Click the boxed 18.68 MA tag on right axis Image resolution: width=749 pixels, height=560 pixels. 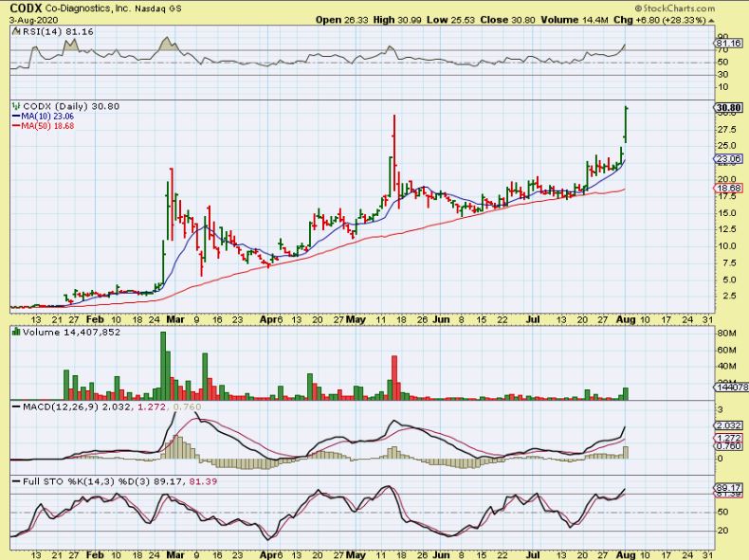click(x=728, y=189)
